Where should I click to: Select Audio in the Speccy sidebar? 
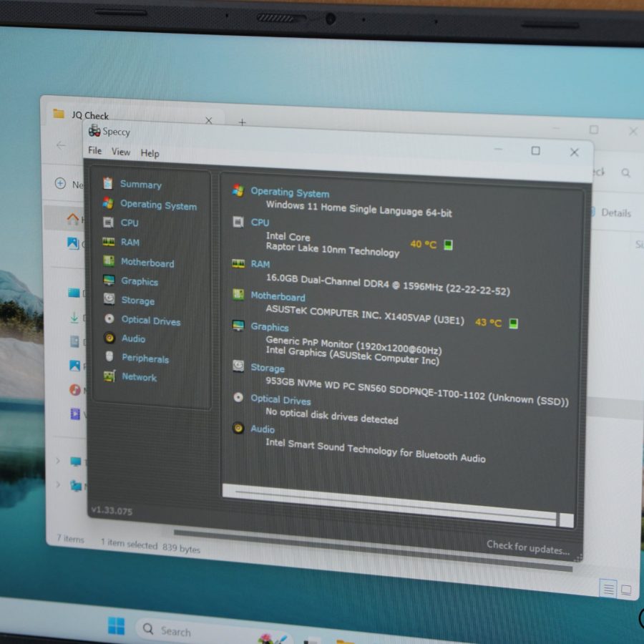(x=134, y=338)
